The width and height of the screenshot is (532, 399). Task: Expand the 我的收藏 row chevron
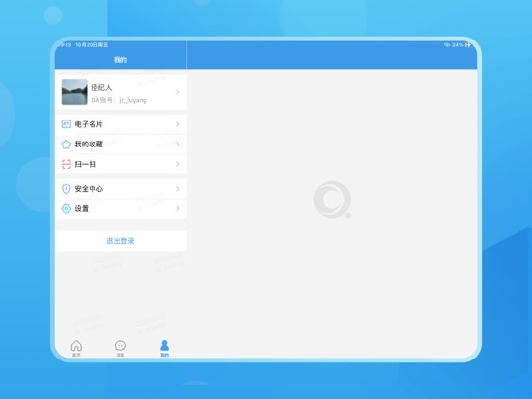tap(177, 145)
